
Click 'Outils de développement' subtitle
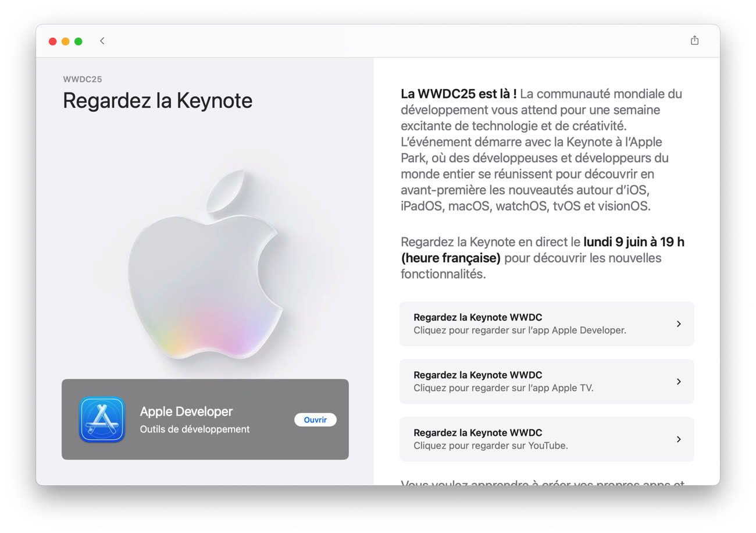[x=195, y=429]
